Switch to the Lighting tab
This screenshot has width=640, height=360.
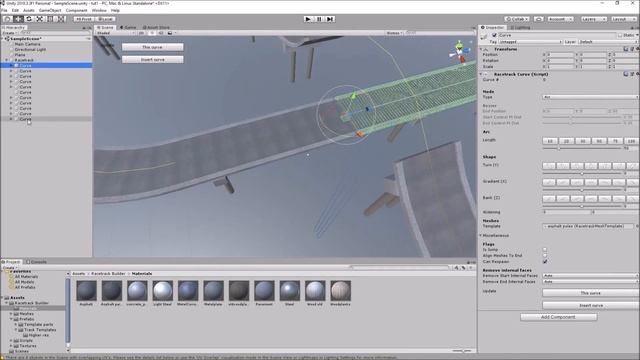(x=520, y=27)
